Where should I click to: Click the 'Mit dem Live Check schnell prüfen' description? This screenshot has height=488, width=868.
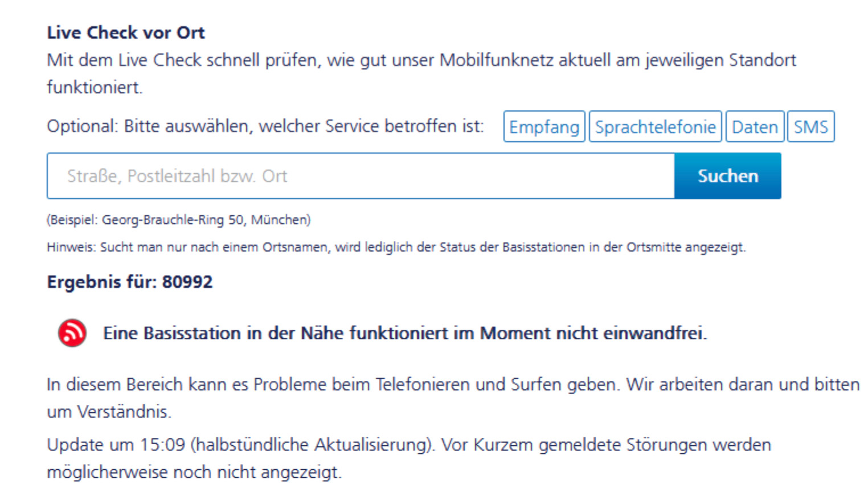(x=421, y=73)
